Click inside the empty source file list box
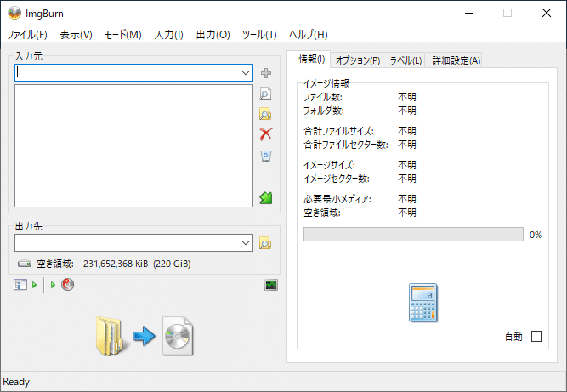This screenshot has width=567, height=392. 133,145
